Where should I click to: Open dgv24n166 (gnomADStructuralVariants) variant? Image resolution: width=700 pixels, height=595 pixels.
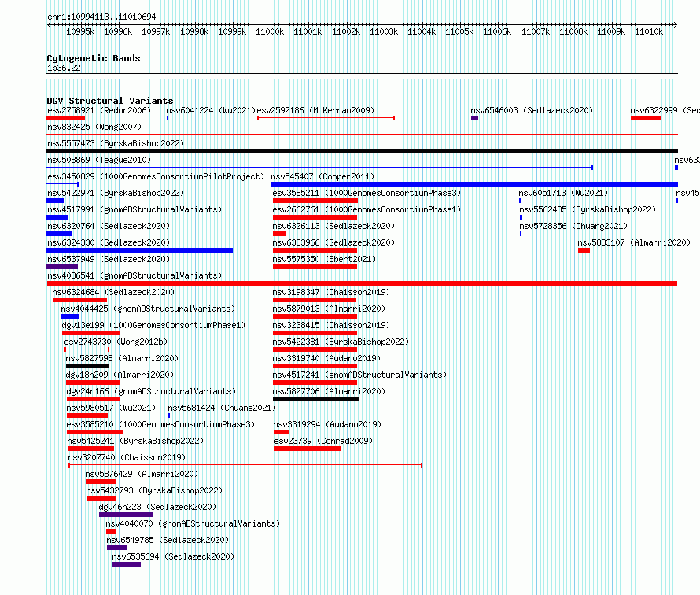[151, 391]
